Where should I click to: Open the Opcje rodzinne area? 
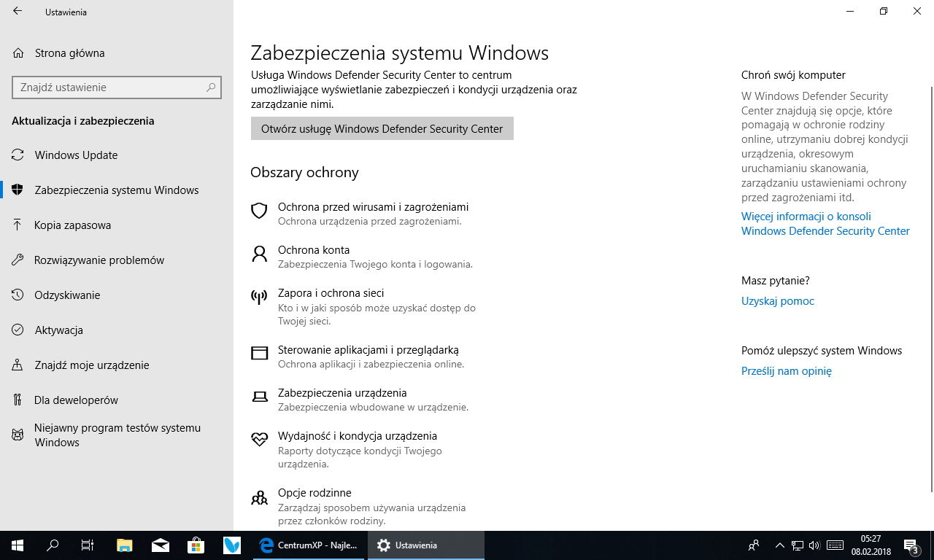pos(314,493)
